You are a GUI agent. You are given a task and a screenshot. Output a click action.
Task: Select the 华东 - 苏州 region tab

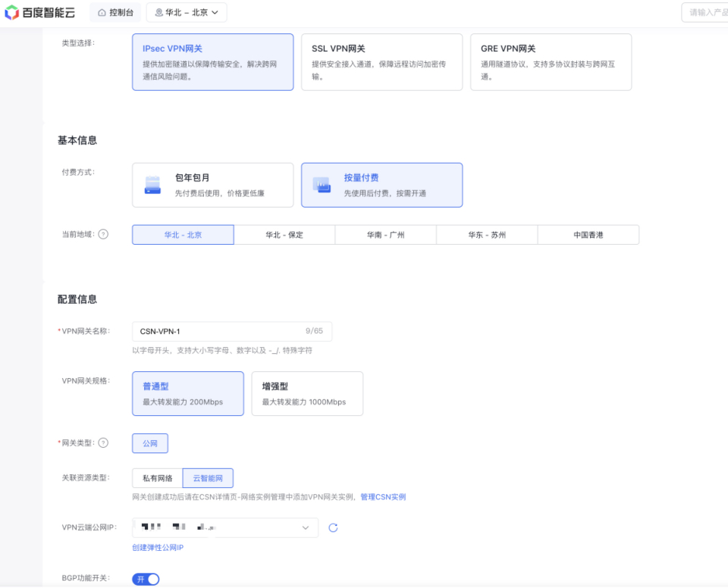pos(487,235)
